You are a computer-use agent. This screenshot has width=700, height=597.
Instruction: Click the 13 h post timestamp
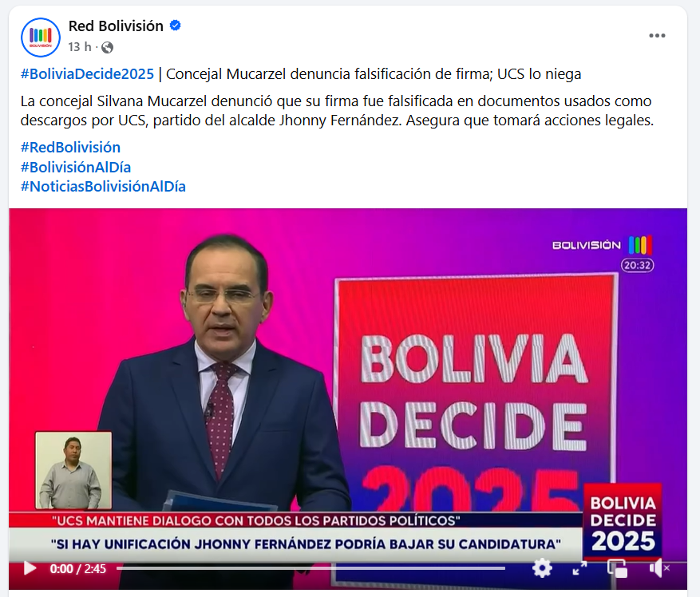tap(80, 47)
